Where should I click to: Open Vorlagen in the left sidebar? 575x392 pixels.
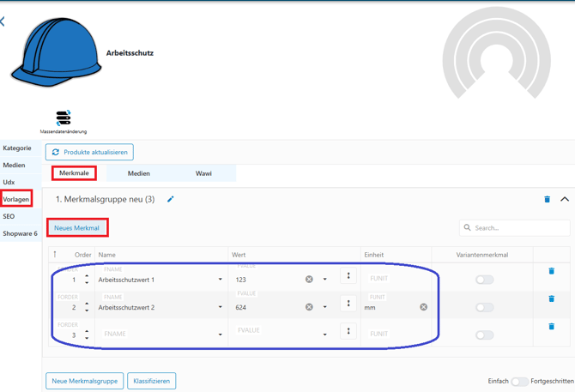click(x=16, y=199)
